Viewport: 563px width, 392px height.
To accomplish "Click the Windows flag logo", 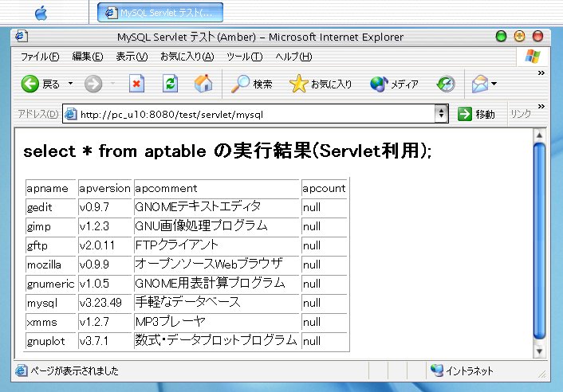I will pos(533,57).
